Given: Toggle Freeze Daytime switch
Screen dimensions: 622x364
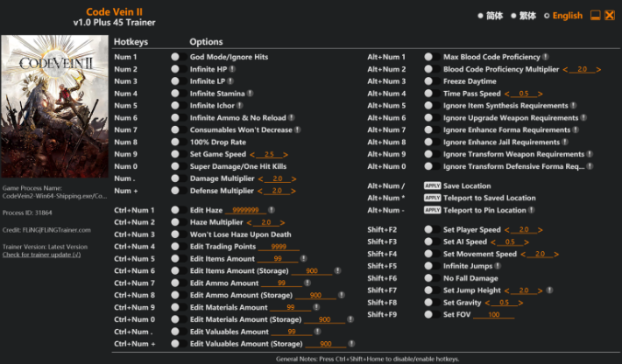Looking at the screenshot, I should [432, 81].
